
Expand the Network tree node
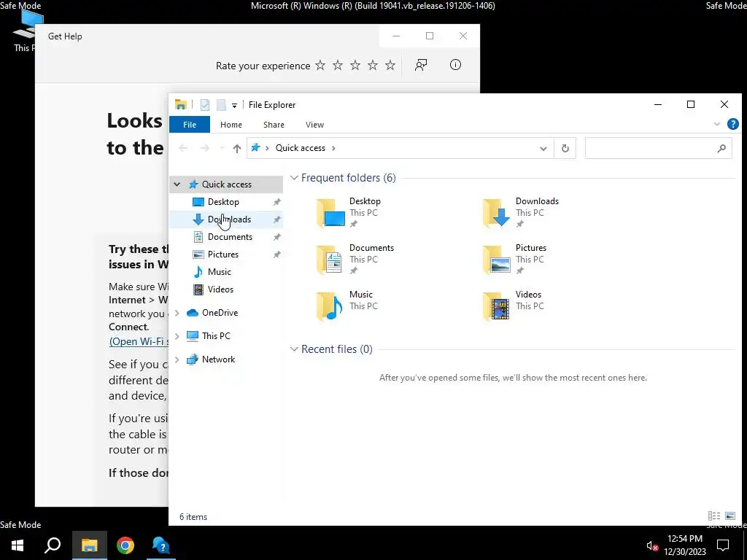pyautogui.click(x=177, y=359)
